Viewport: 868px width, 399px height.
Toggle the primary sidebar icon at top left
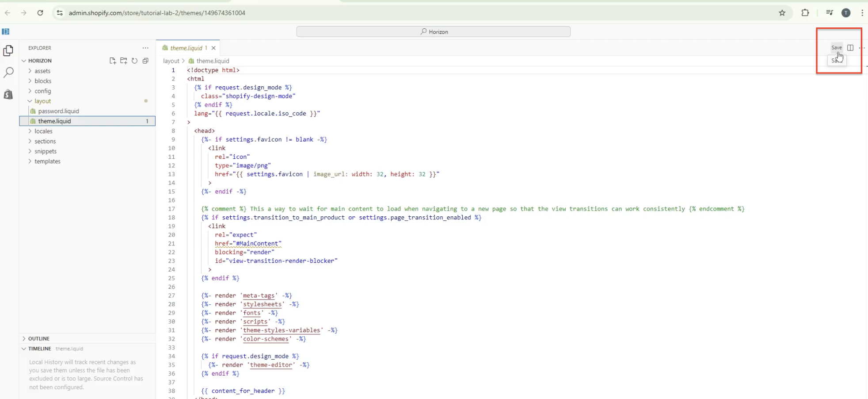click(x=6, y=31)
